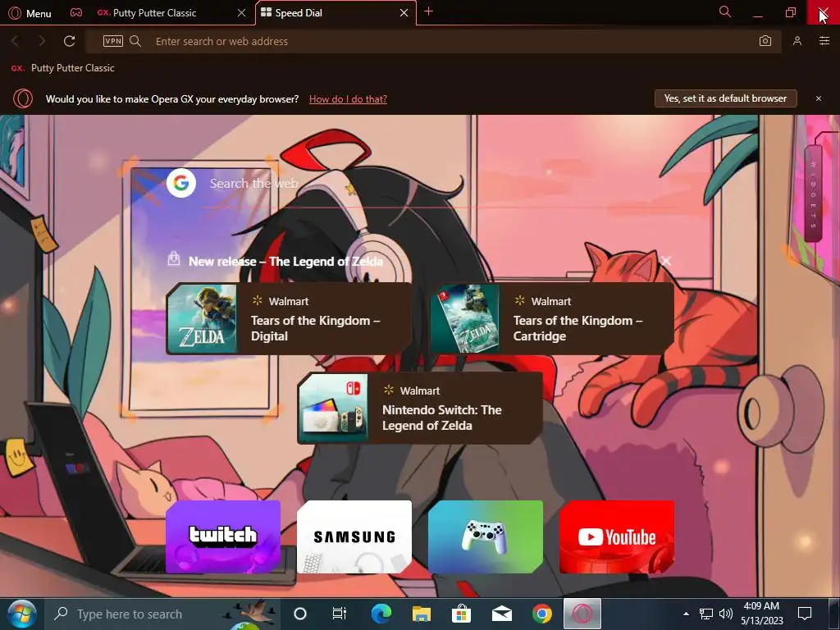Click the Google logo search engine icon

coord(181,183)
